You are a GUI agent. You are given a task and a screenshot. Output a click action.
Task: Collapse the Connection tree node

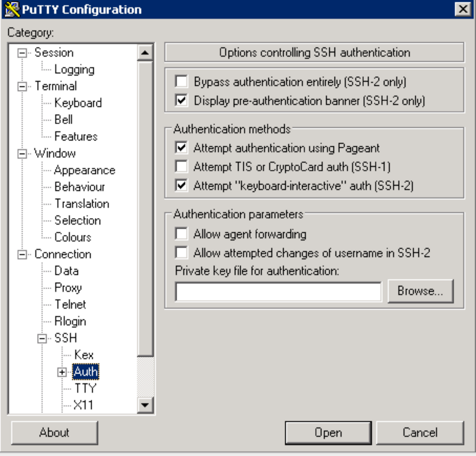pyautogui.click(x=22, y=254)
